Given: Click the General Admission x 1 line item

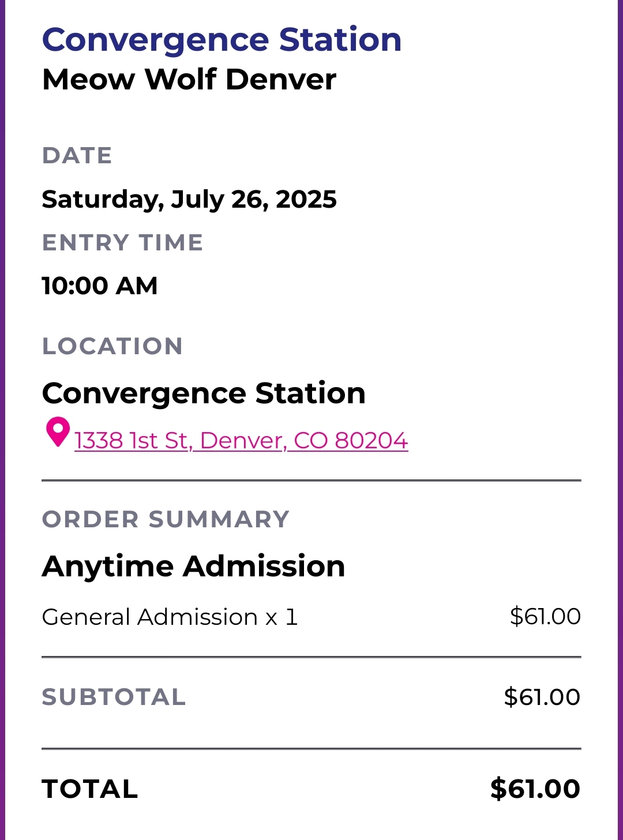Looking at the screenshot, I should (x=170, y=617).
